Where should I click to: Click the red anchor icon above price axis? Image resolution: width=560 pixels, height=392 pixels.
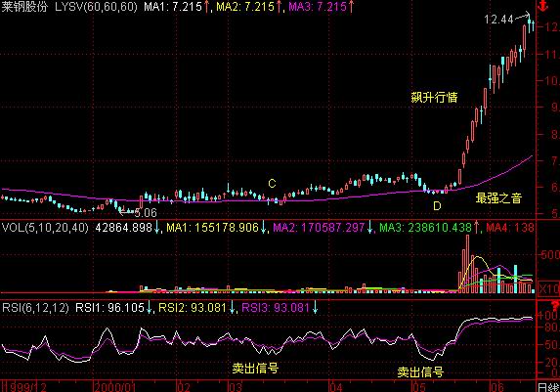[x=542, y=6]
